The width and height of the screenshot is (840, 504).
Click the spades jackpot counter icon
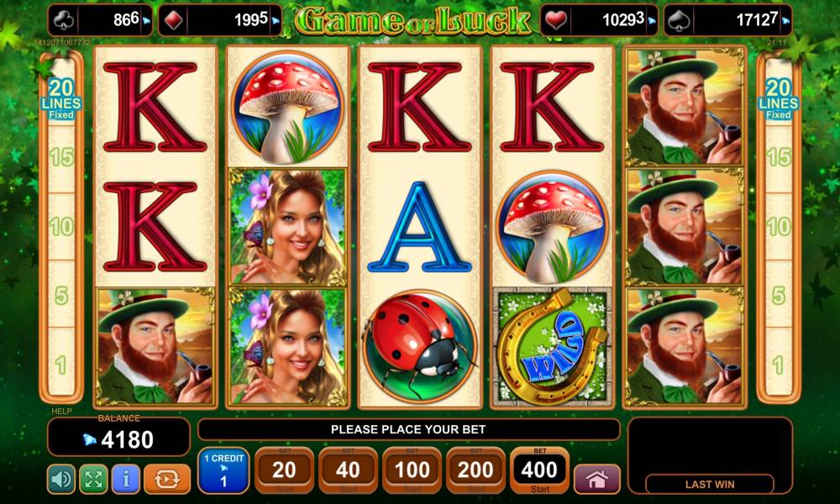click(680, 21)
